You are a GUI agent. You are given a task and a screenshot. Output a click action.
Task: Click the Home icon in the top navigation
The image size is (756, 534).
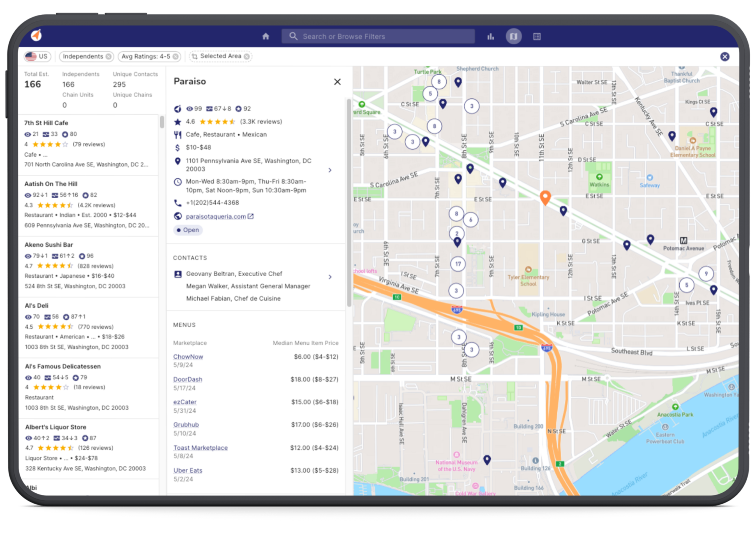coord(265,36)
